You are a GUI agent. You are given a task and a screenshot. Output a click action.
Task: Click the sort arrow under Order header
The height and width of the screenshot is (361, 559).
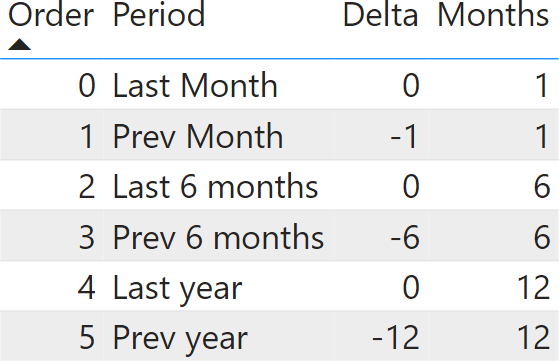(x=20, y=44)
